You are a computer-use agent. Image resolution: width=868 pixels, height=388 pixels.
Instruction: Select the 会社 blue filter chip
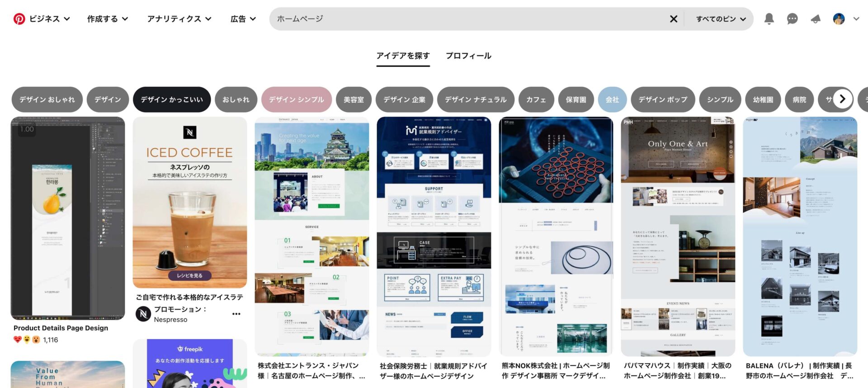[x=612, y=99]
